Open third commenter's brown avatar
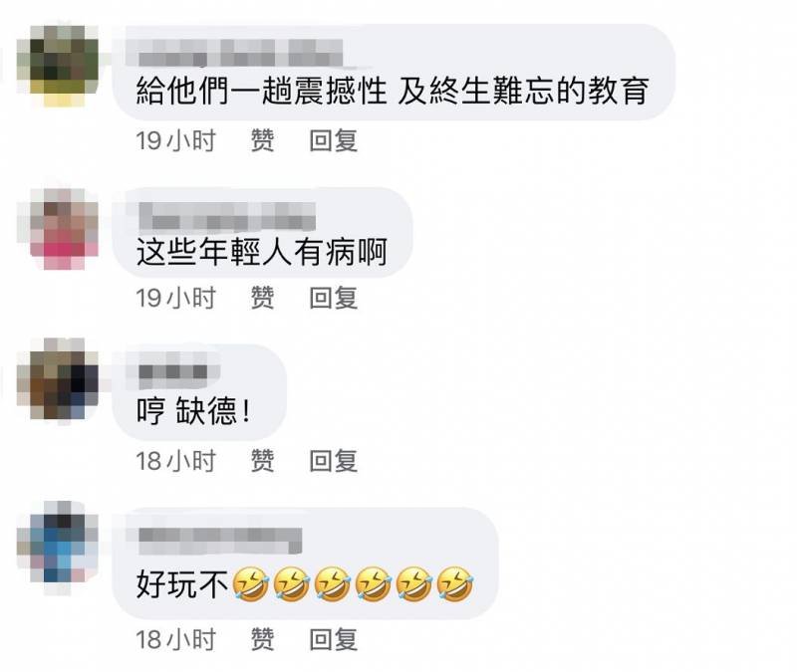 click(x=58, y=379)
